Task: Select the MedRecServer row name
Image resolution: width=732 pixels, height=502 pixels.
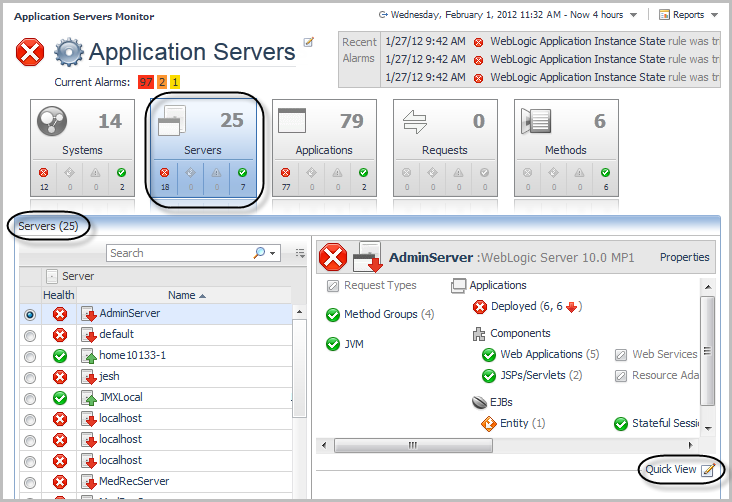Action: click(x=134, y=481)
